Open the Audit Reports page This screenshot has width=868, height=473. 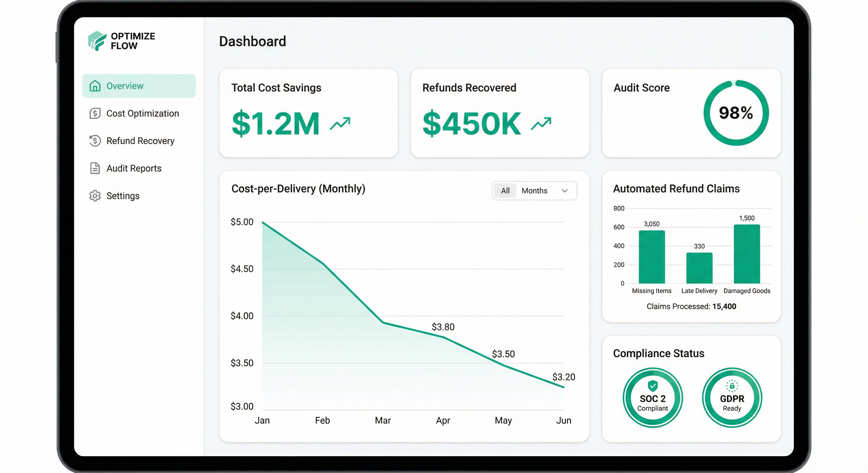[134, 168]
